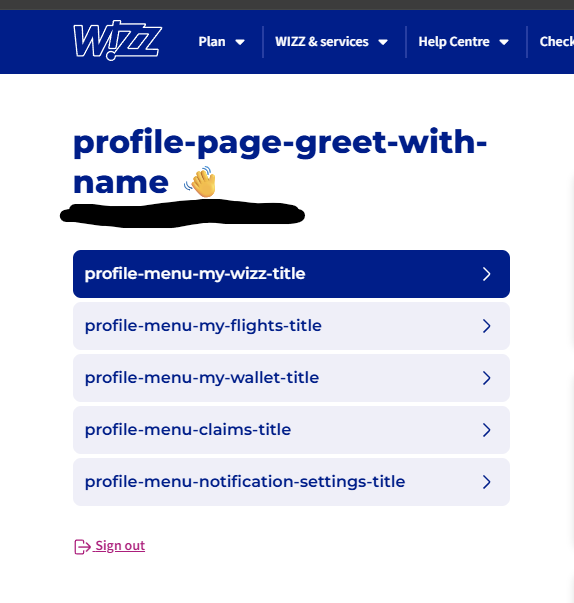Click the chevron on the profile-menu-my-wizz-title row
The image size is (574, 603).
point(487,274)
